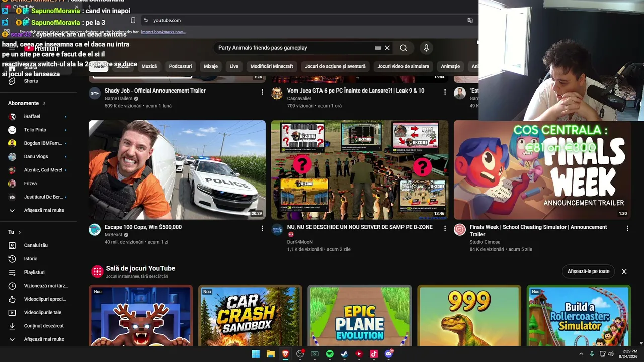Click the Import bookmarks now link

163,32
